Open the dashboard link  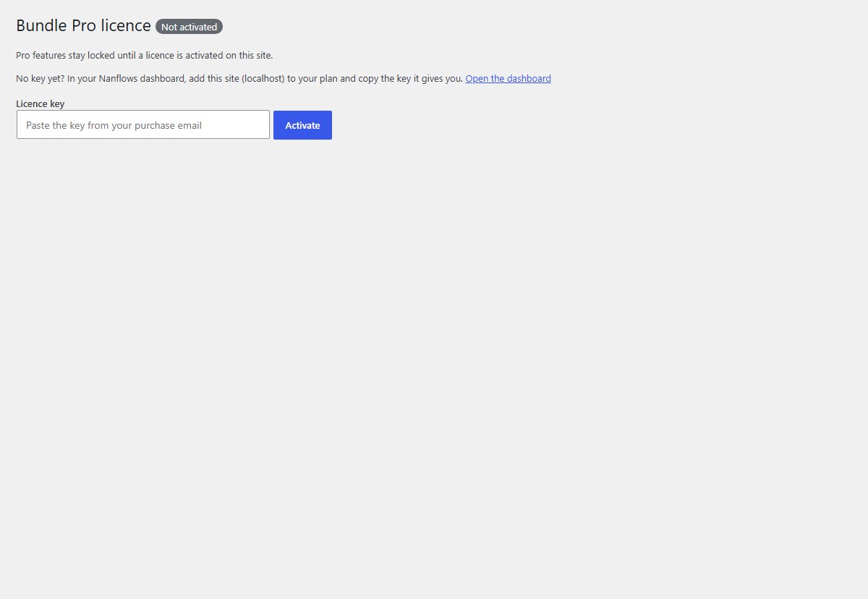[x=509, y=78]
